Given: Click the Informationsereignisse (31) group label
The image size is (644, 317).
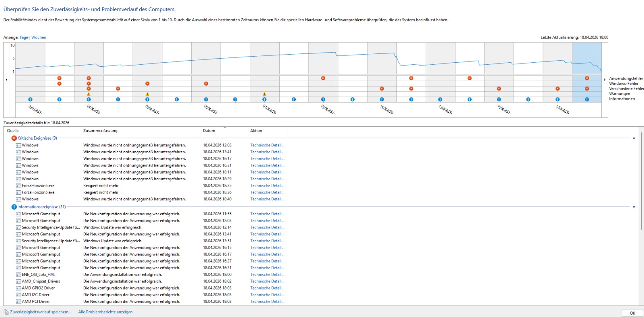Looking at the screenshot, I should pos(41,207).
